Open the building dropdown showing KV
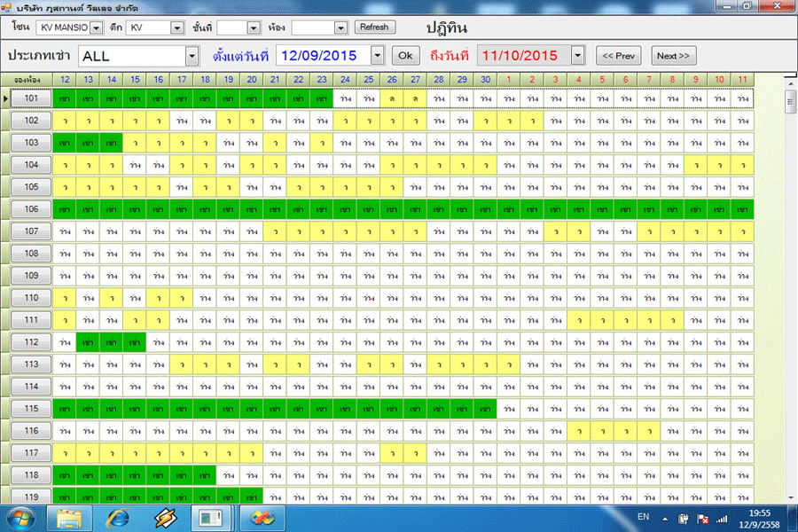This screenshot has width=798, height=532. [176, 27]
